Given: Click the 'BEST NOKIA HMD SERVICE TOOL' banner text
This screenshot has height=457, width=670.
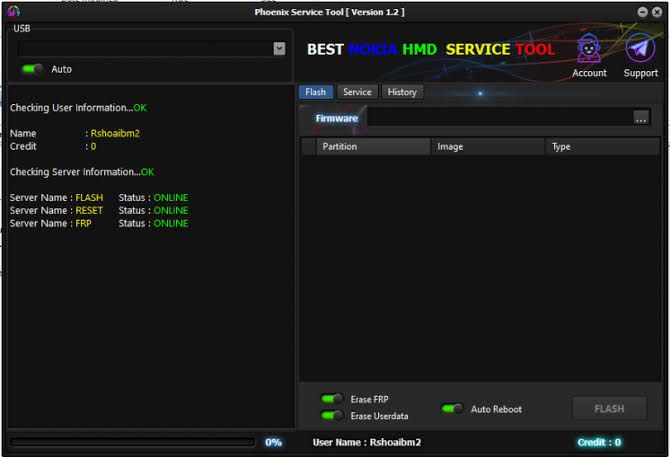Looking at the screenshot, I should (x=431, y=49).
